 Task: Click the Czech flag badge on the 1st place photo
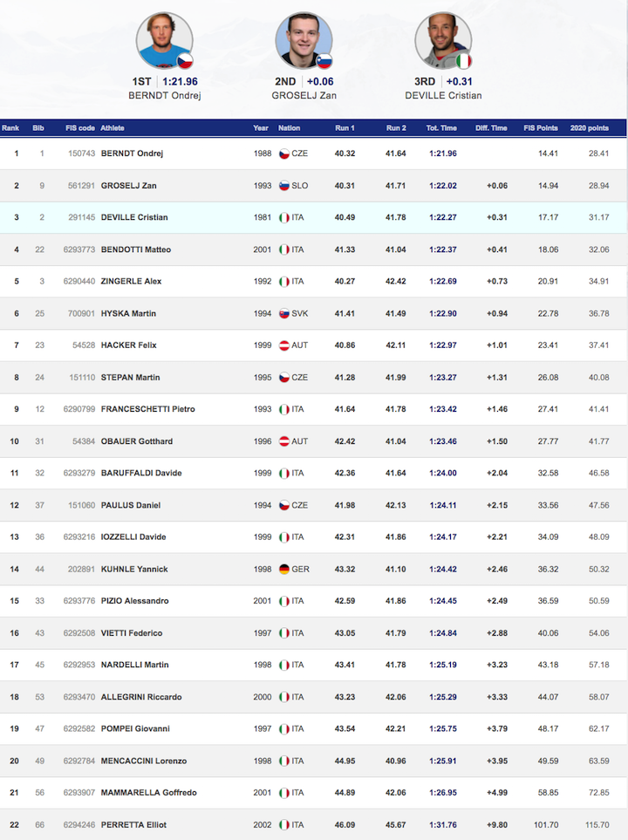[x=185, y=61]
